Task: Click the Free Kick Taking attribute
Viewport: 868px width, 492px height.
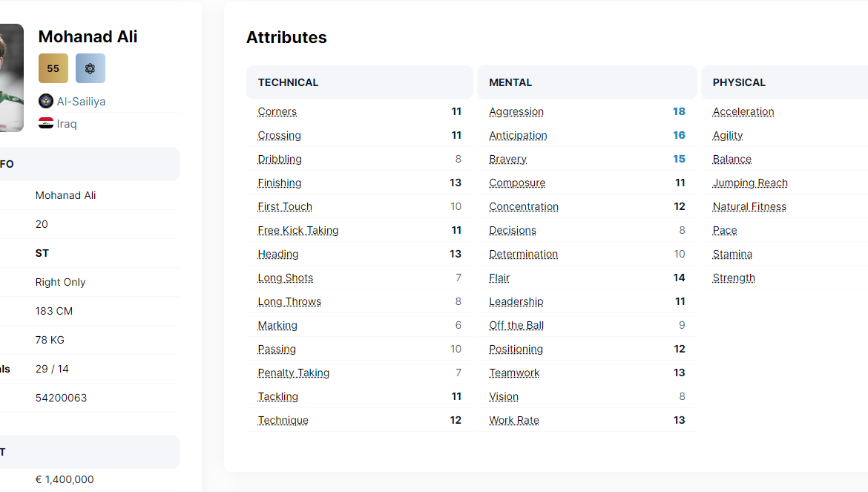Action: click(x=298, y=230)
